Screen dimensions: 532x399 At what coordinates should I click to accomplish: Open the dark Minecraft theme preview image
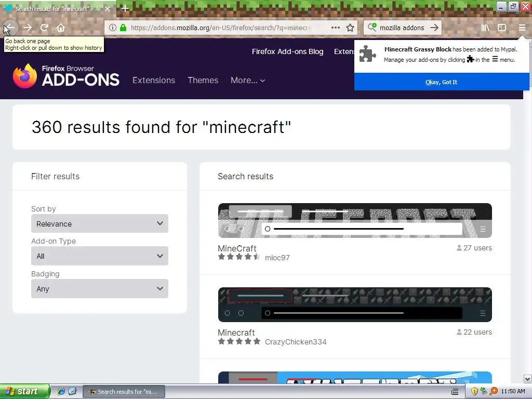click(355, 304)
